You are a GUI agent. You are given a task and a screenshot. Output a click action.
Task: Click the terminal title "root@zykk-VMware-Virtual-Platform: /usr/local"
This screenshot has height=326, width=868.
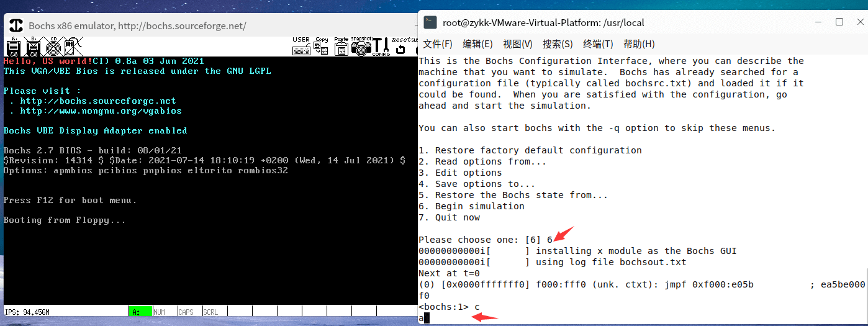(543, 23)
